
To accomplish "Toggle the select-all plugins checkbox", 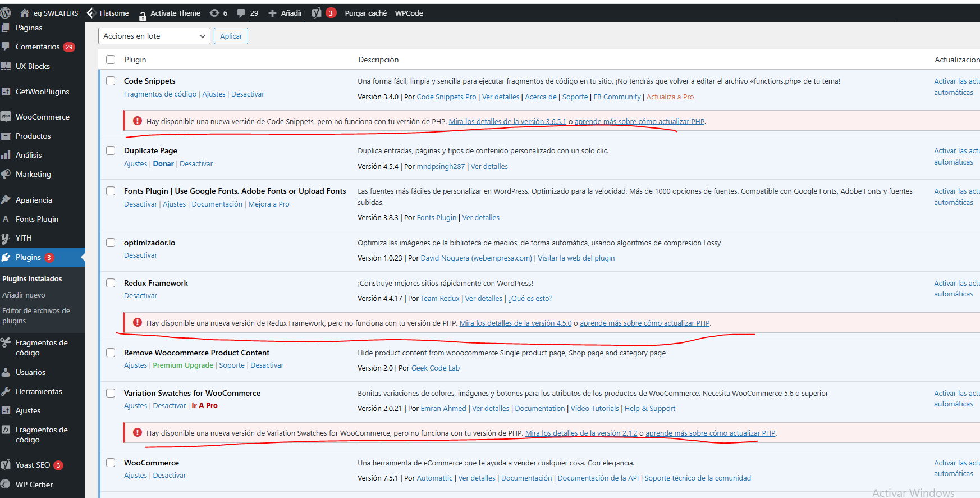I will click(111, 60).
